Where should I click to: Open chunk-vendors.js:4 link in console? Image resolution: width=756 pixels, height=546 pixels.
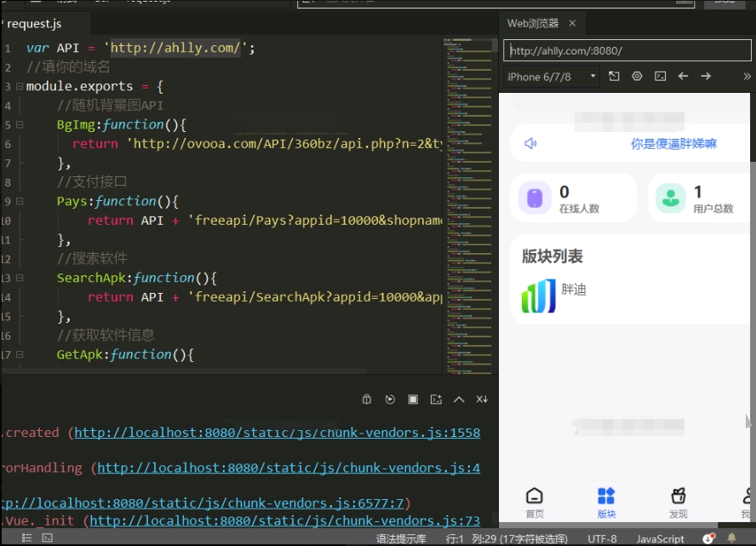(289, 468)
